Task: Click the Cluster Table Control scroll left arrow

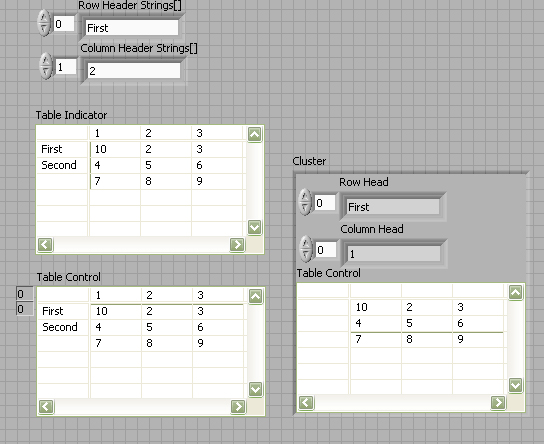Action: click(306, 403)
